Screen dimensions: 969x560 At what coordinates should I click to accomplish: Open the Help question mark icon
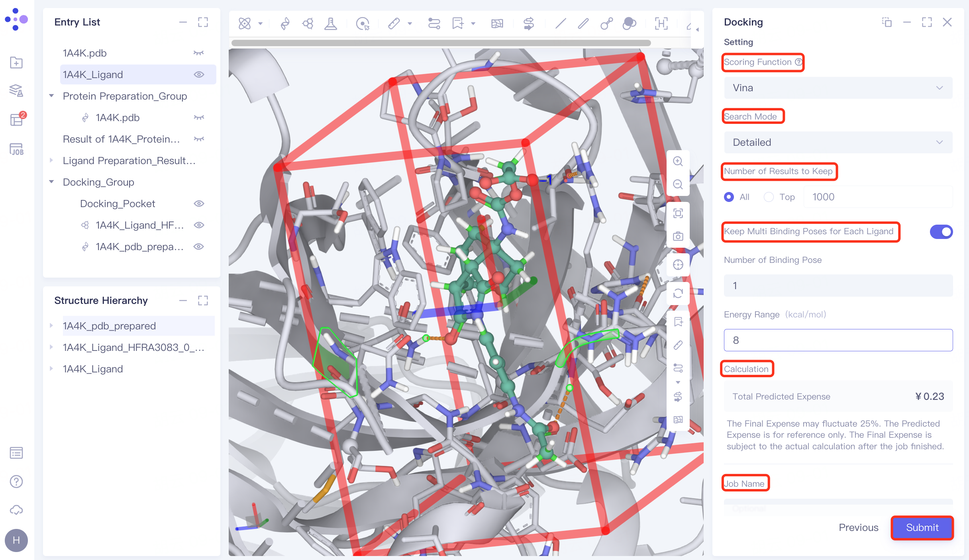pyautogui.click(x=16, y=482)
